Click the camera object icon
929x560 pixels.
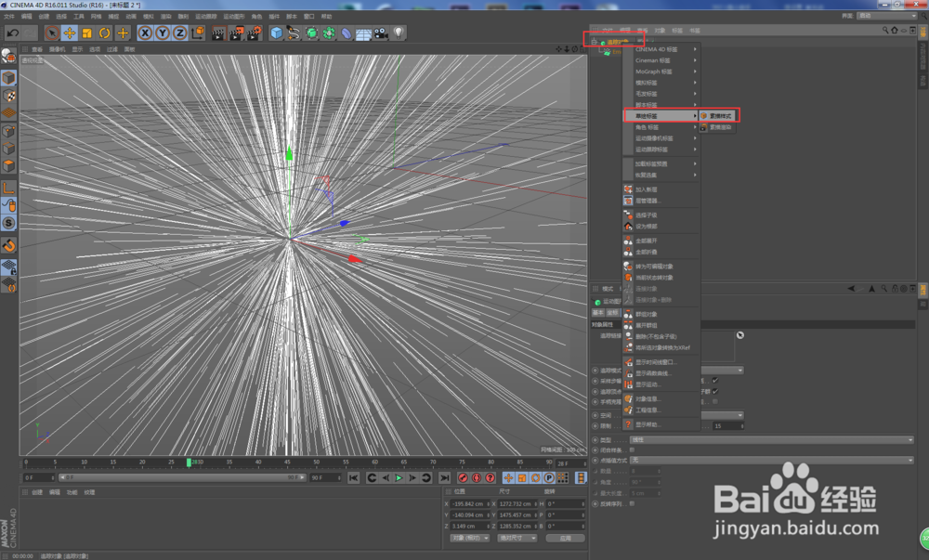pyautogui.click(x=380, y=33)
